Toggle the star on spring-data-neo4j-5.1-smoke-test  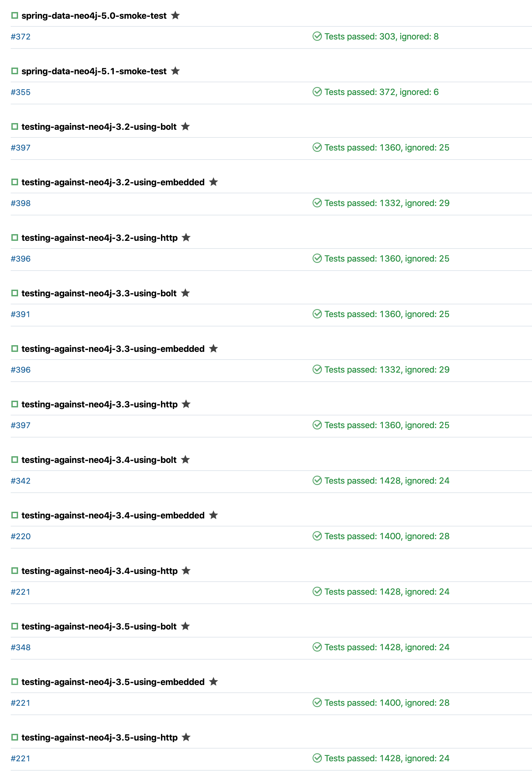(x=176, y=71)
